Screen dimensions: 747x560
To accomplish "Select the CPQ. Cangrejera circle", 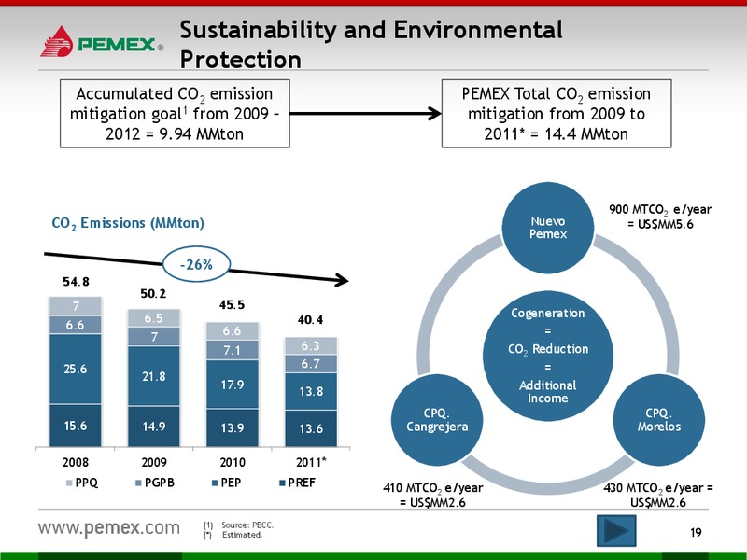I will tap(437, 419).
